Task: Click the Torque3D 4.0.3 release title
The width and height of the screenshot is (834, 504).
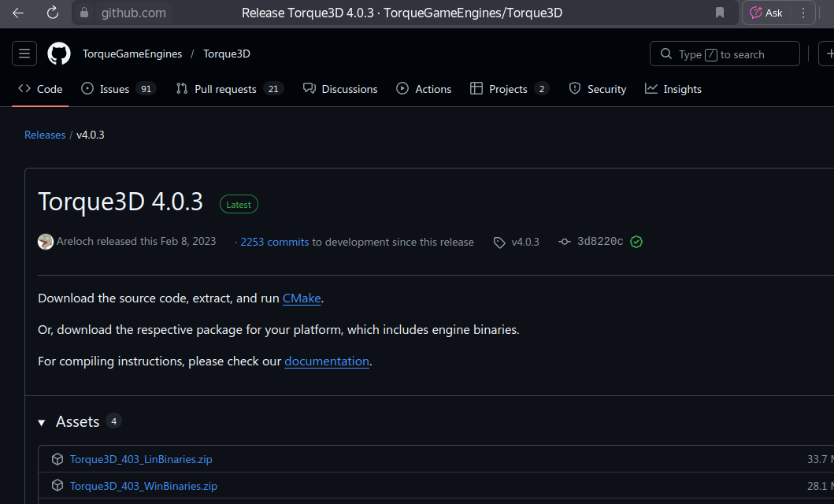Action: (x=120, y=202)
